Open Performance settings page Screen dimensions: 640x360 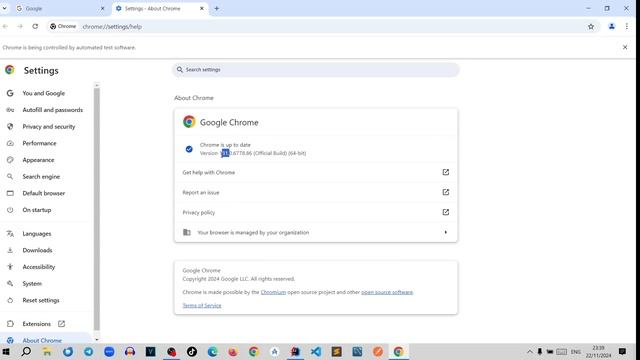(x=39, y=143)
